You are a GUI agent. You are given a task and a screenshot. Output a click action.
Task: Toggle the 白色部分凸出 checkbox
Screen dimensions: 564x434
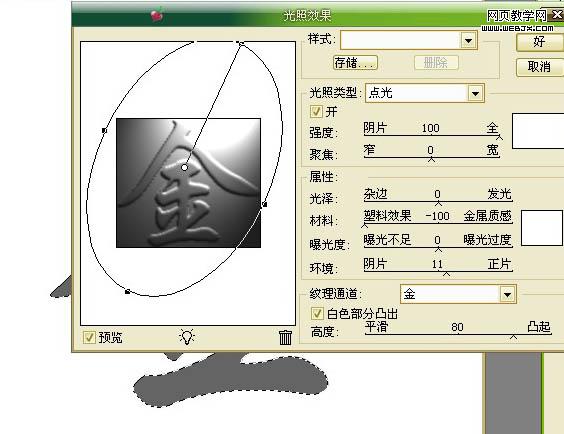317,314
